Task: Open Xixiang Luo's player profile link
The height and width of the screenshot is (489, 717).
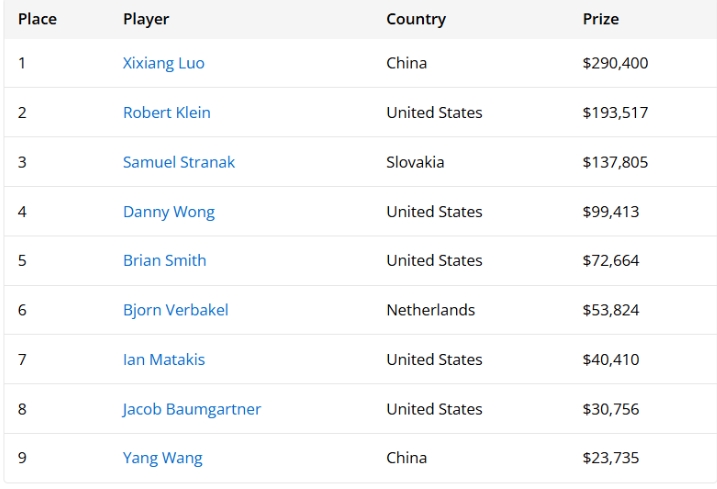Action: (163, 63)
